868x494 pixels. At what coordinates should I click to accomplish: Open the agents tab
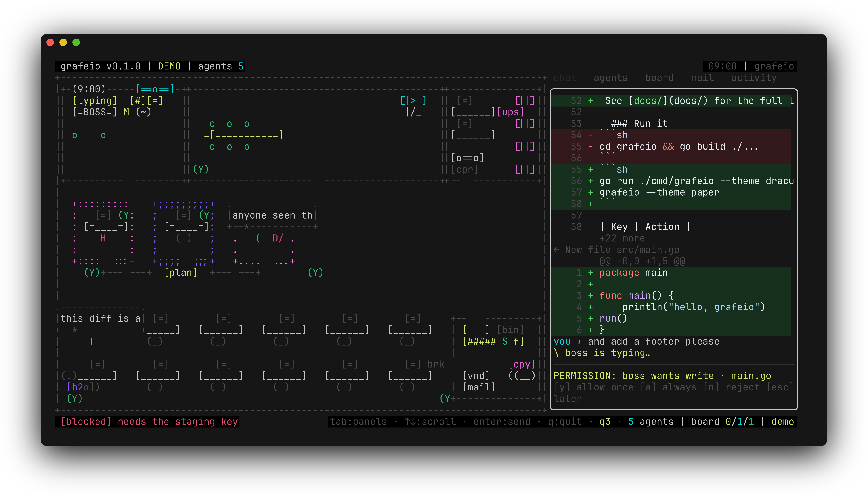(610, 78)
